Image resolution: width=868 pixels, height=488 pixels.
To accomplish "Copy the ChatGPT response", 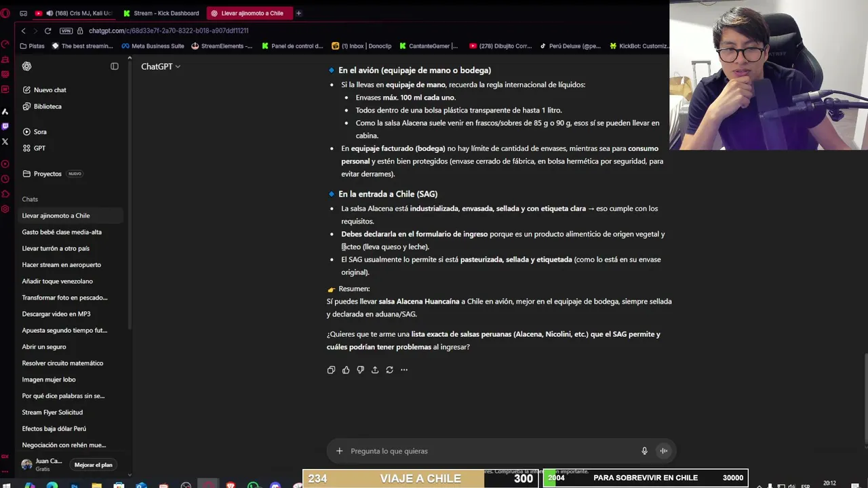I will [x=331, y=370].
